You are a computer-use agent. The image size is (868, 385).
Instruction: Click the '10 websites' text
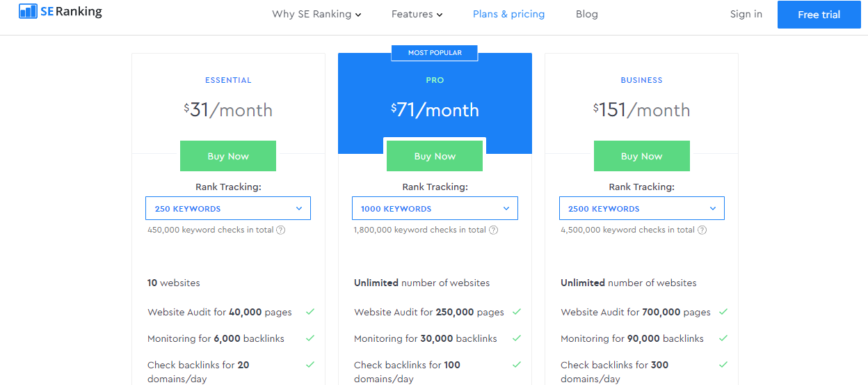pyautogui.click(x=174, y=283)
